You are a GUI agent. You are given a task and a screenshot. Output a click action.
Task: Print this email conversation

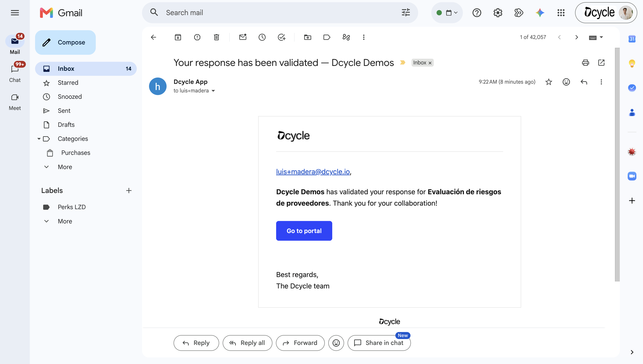tap(585, 62)
